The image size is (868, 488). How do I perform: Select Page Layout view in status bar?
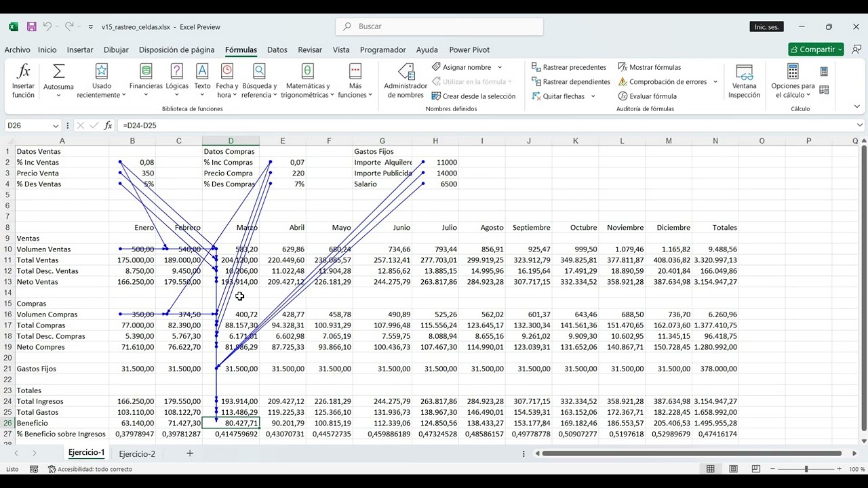coord(733,469)
